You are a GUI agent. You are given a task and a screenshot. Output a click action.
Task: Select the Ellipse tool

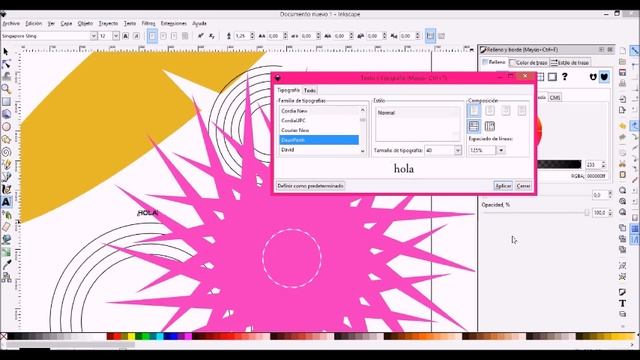coord(6,127)
